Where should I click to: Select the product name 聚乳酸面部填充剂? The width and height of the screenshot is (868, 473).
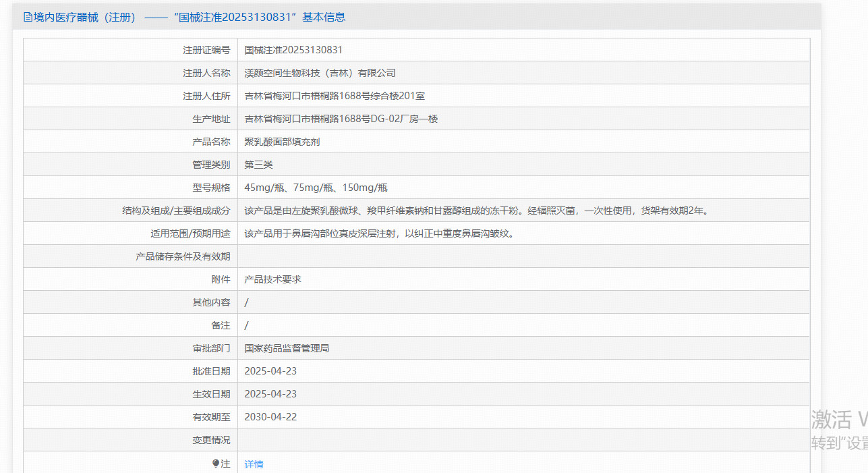click(x=282, y=142)
